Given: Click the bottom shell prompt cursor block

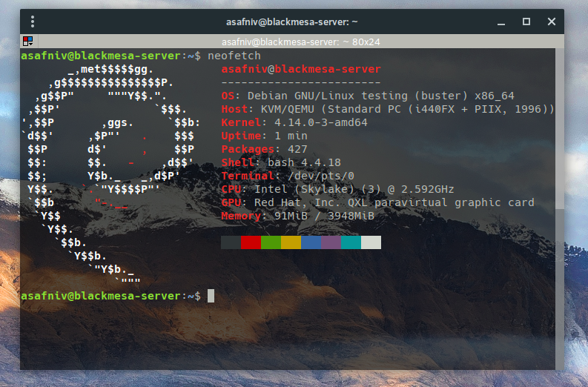Looking at the screenshot, I should 211,296.
